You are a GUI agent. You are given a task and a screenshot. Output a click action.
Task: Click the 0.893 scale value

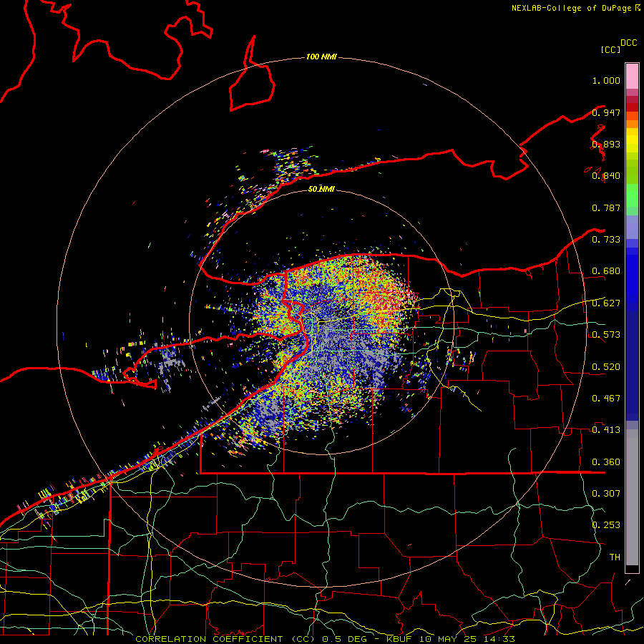click(606, 144)
